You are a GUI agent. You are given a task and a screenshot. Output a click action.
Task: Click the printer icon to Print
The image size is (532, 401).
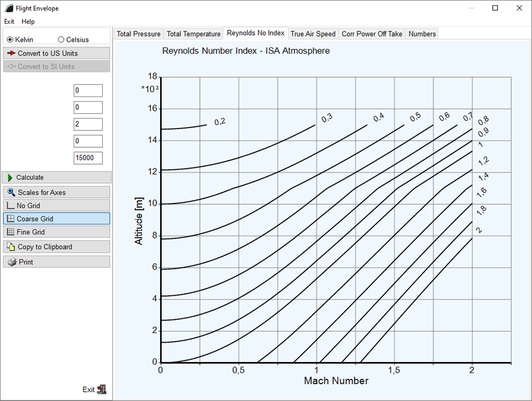(x=12, y=262)
